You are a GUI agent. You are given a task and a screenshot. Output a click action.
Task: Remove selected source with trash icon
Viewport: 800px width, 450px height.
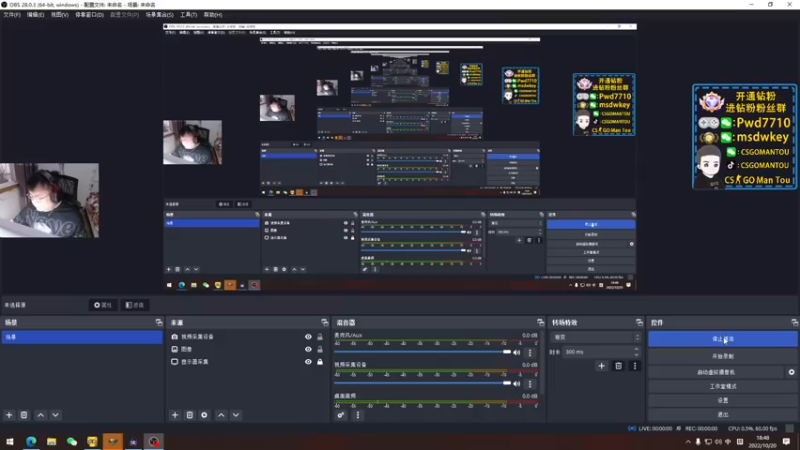(190, 415)
